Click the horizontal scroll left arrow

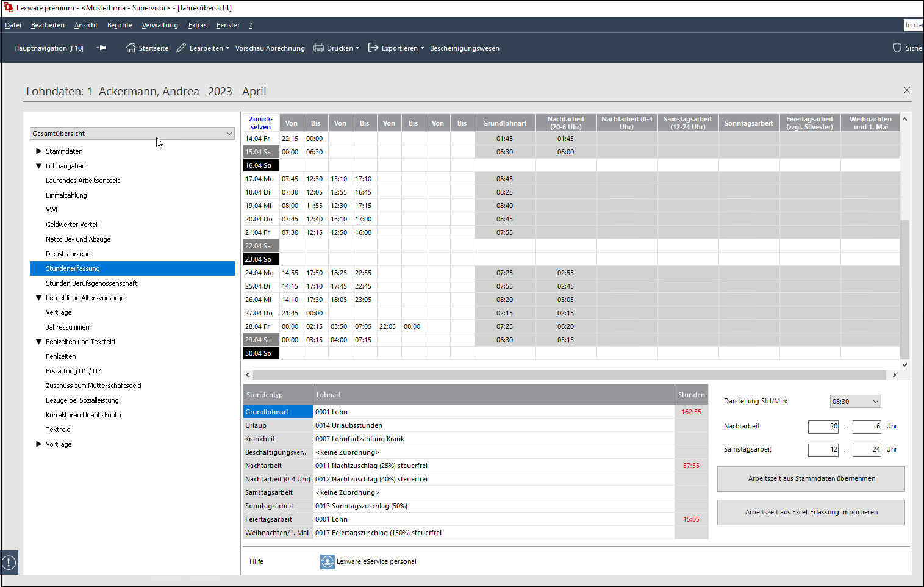pyautogui.click(x=248, y=375)
